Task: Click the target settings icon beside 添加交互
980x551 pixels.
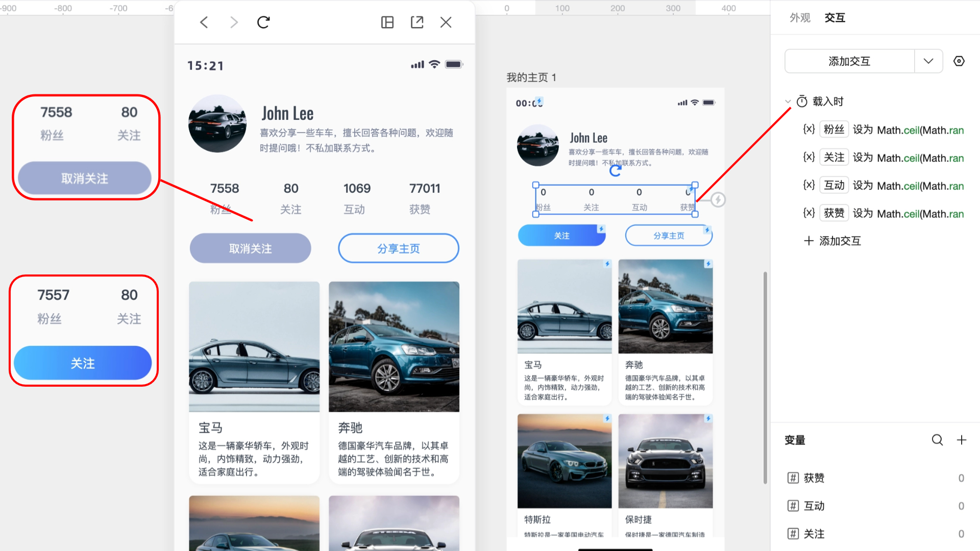Action: [959, 61]
